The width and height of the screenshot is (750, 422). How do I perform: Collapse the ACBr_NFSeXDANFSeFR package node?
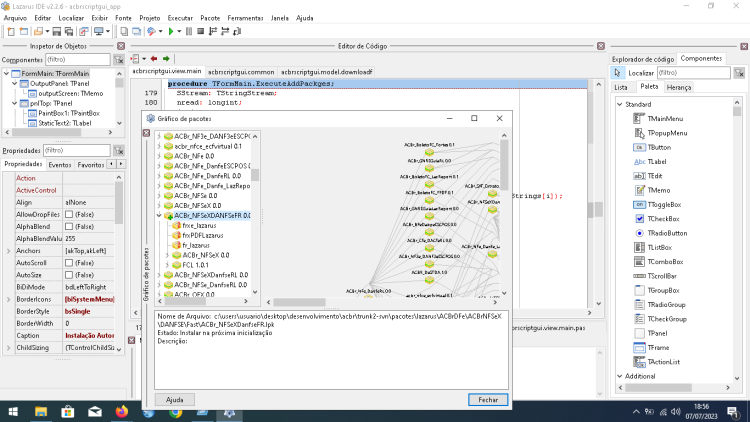pyautogui.click(x=159, y=216)
